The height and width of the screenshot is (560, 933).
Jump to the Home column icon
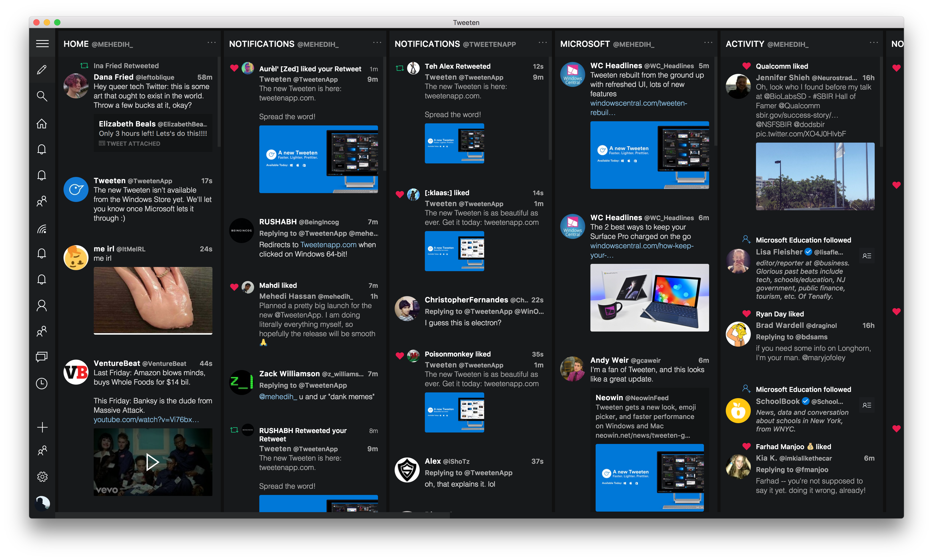42,123
